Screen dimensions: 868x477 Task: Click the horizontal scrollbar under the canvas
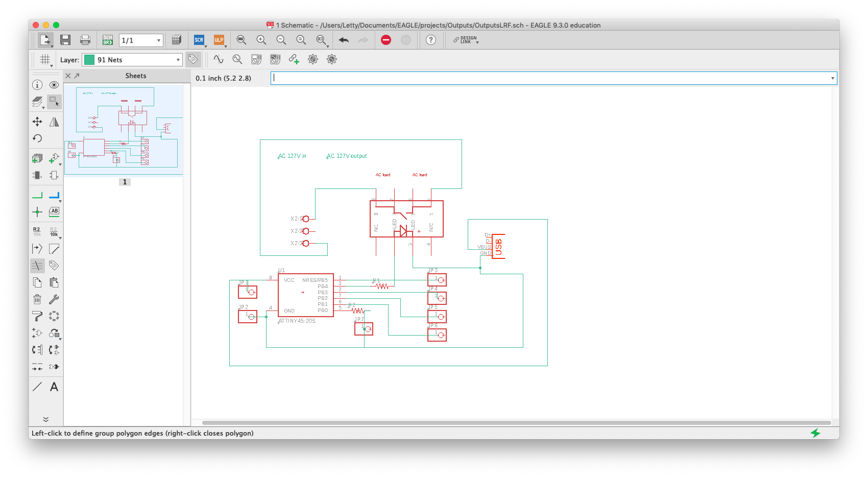[x=516, y=423]
